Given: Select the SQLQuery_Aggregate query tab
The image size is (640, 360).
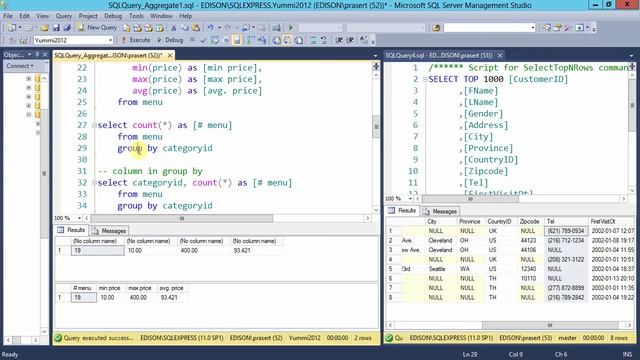Looking at the screenshot, I should point(108,55).
